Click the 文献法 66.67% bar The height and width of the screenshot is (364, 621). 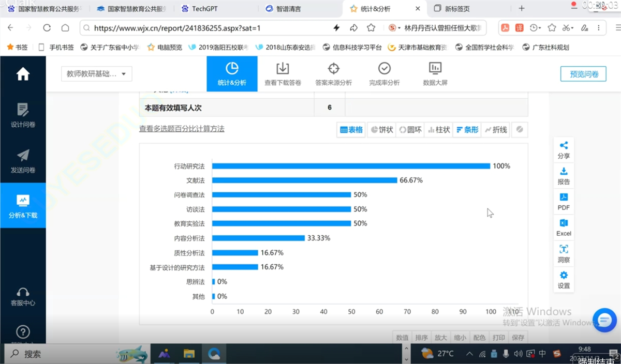point(305,180)
